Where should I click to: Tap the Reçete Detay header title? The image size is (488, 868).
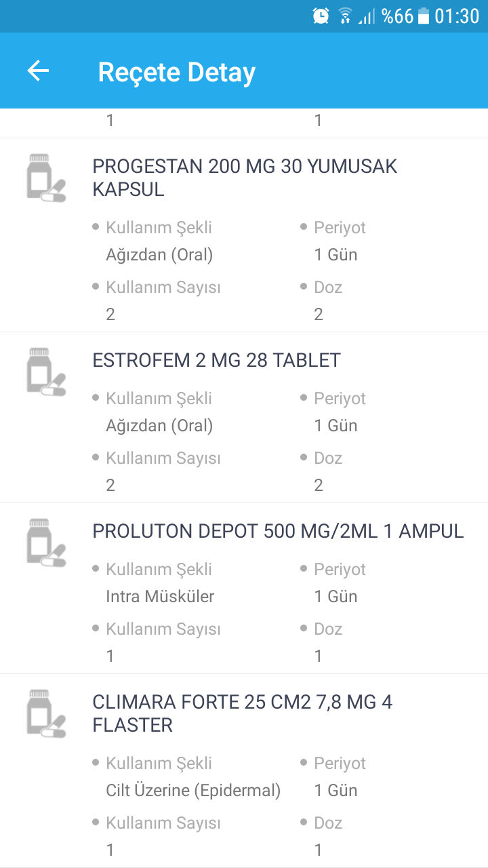click(176, 72)
